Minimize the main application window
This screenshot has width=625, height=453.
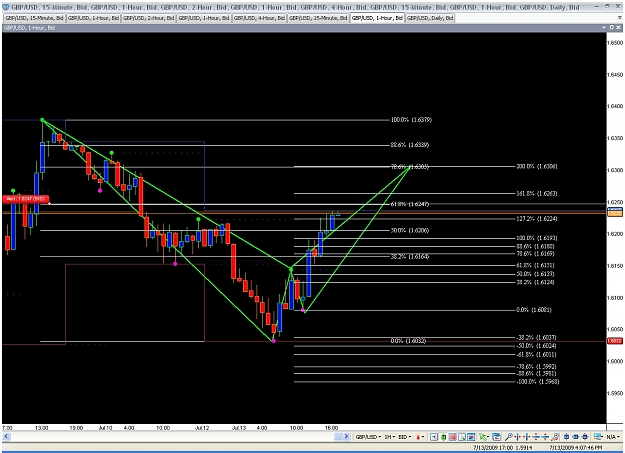pos(597,6)
